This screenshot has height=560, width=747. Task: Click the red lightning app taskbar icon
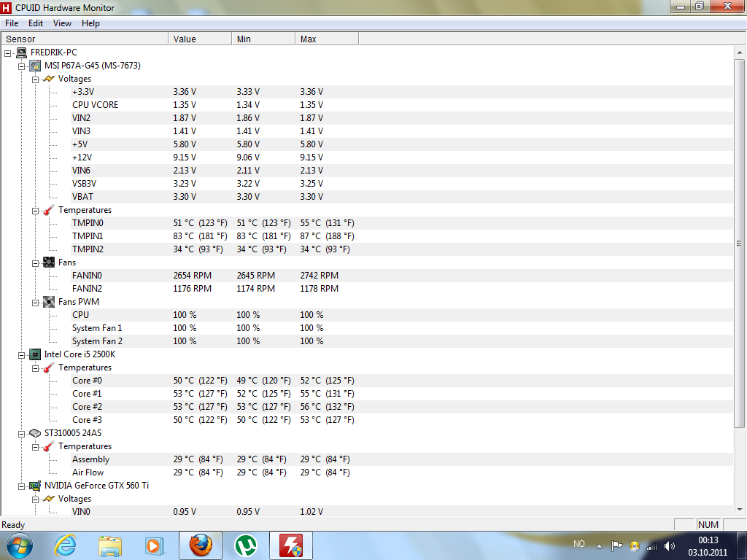291,545
